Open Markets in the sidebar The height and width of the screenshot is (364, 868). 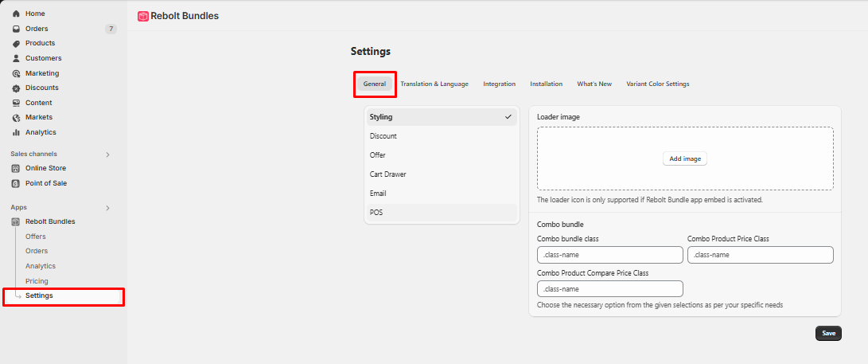coord(39,117)
